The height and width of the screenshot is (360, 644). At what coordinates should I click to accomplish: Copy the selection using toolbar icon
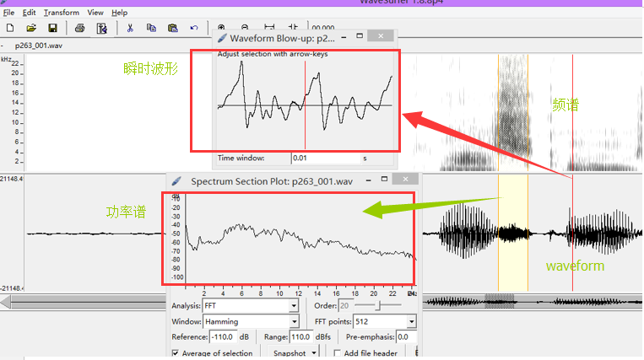(x=151, y=28)
